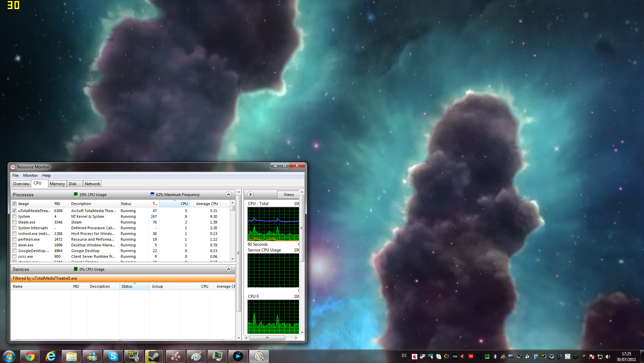Screen dimensions: 644x363
Task: Open Google Chrome from the taskbar
Action: 30,356
